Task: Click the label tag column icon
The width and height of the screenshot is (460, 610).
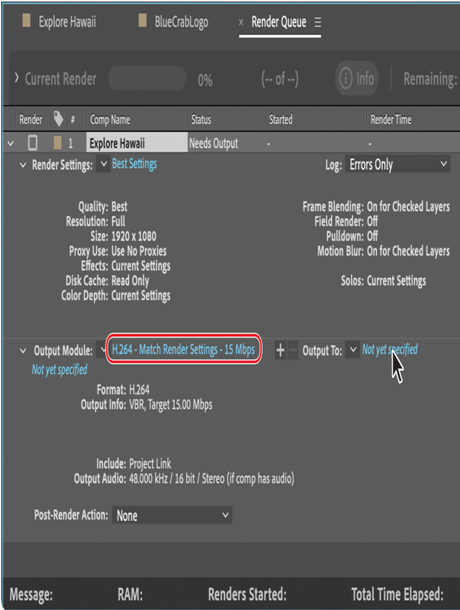Action: (58, 119)
